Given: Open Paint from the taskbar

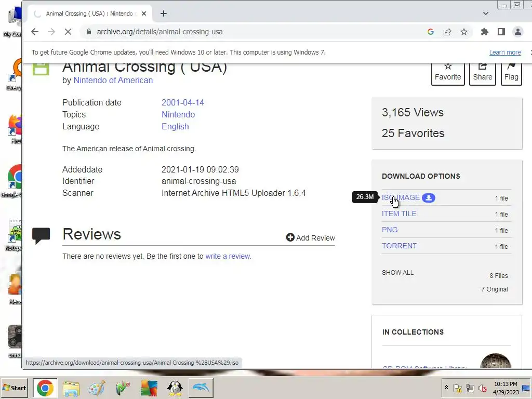Looking at the screenshot, I should pyautogui.click(x=97, y=388).
